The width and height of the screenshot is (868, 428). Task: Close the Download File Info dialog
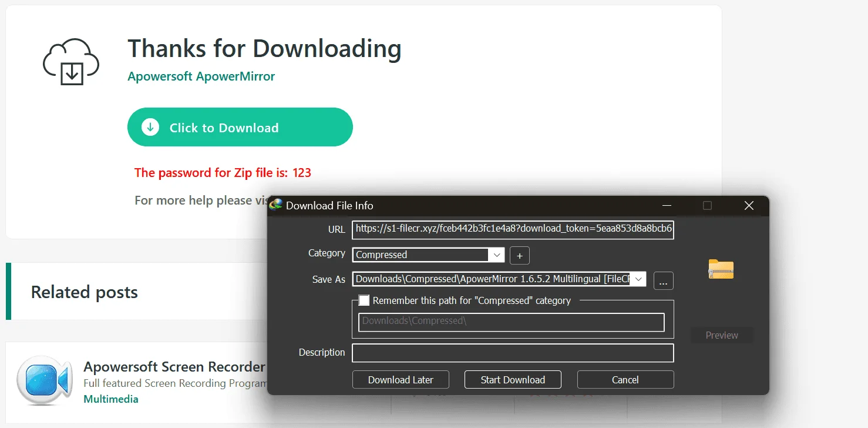point(749,205)
